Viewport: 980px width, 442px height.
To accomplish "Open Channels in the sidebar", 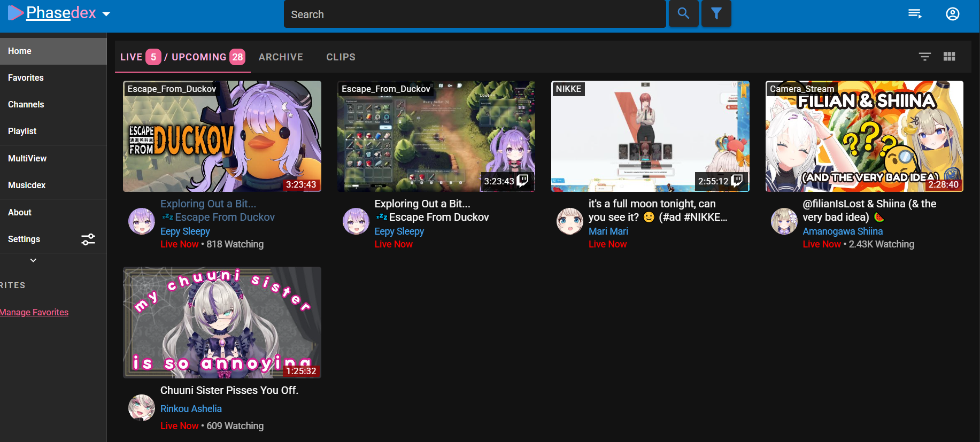I will click(53, 105).
